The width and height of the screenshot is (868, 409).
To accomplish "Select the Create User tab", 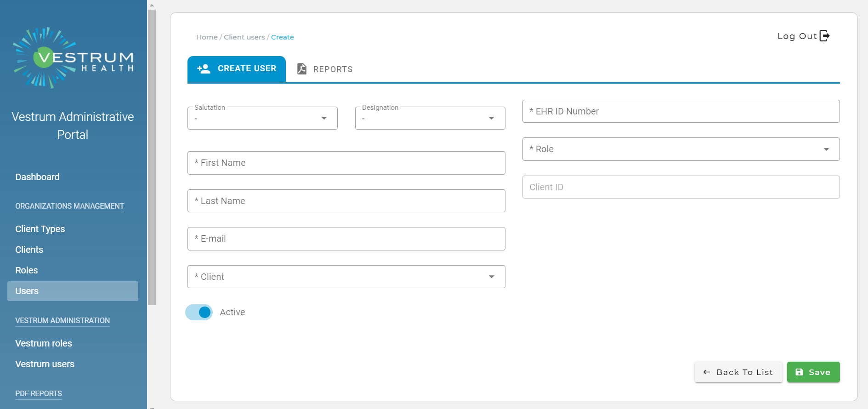I will point(237,69).
